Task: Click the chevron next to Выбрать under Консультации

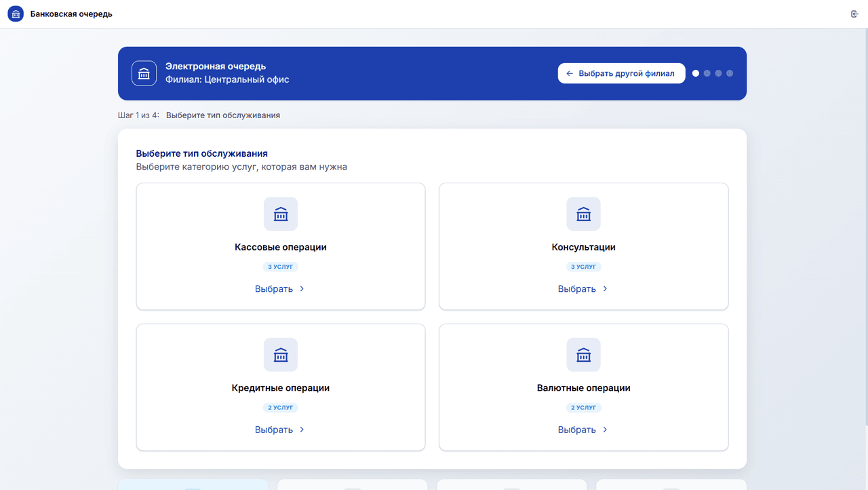Action: tap(605, 288)
